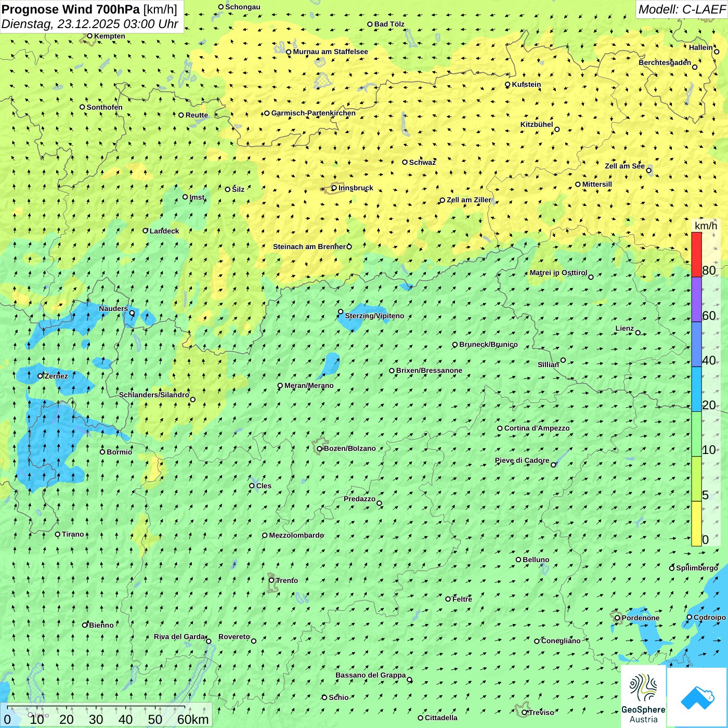The width and height of the screenshot is (728, 728).
Task: Click the Murnau am Staffelsee label
Action: point(330,51)
